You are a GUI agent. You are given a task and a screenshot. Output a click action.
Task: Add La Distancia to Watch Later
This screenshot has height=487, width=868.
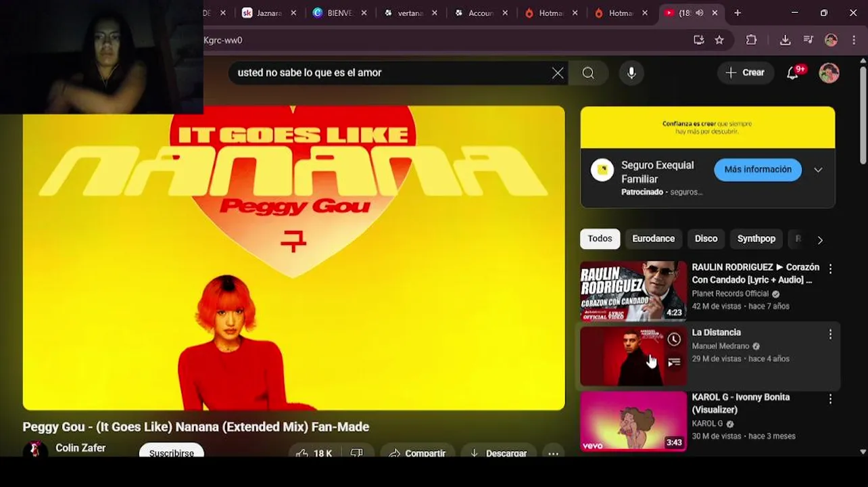(674, 340)
